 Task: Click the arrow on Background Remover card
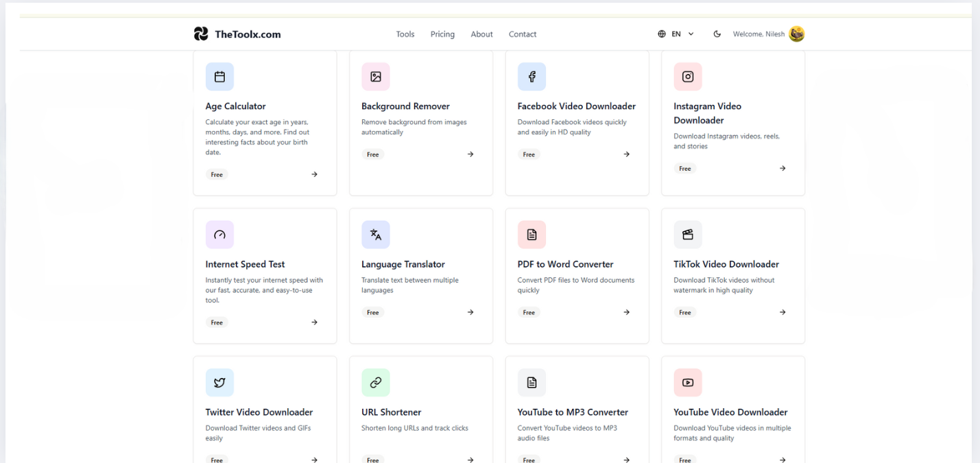point(470,154)
